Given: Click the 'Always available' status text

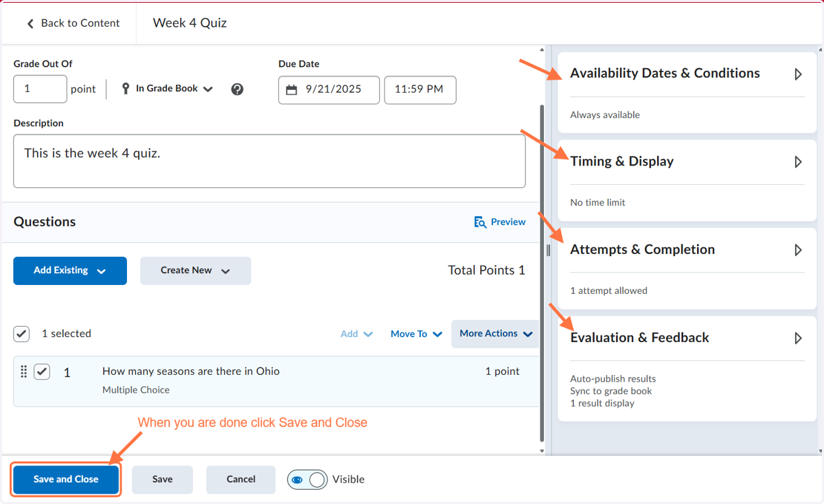Looking at the screenshot, I should (x=605, y=115).
